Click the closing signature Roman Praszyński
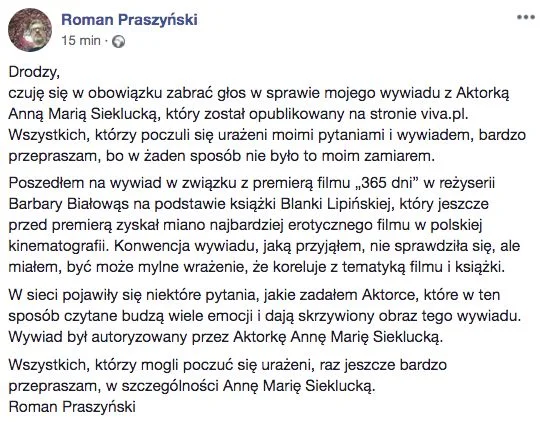The height and width of the screenshot is (422, 541). pos(72,407)
